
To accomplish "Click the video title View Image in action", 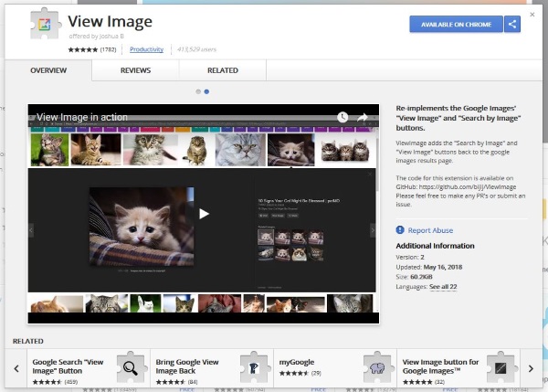I will [x=82, y=117].
